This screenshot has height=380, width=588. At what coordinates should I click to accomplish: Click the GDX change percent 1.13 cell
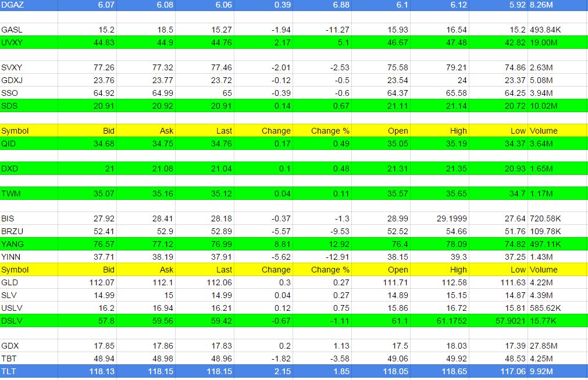[x=322, y=346]
